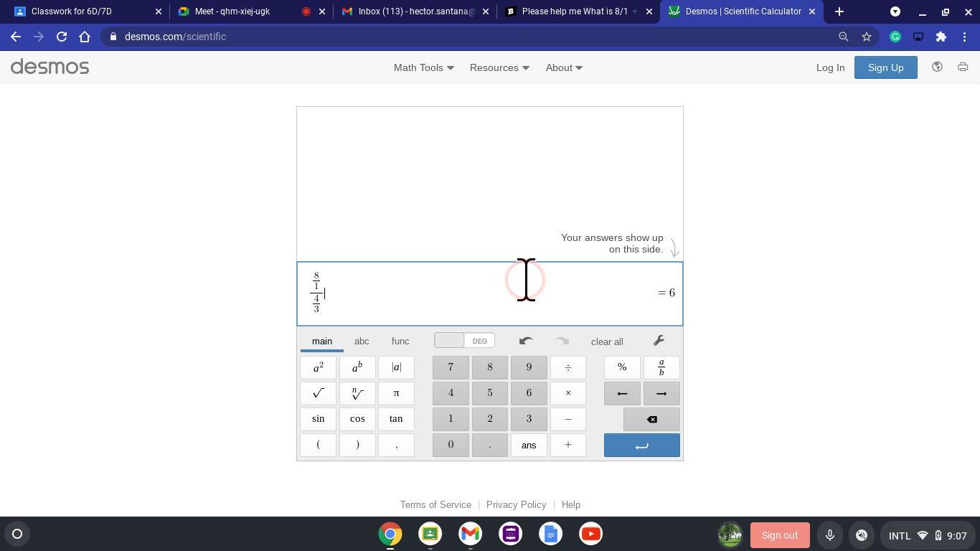Viewport: 980px width, 551px height.
Task: Click into the expression input field
Action: tap(490, 293)
